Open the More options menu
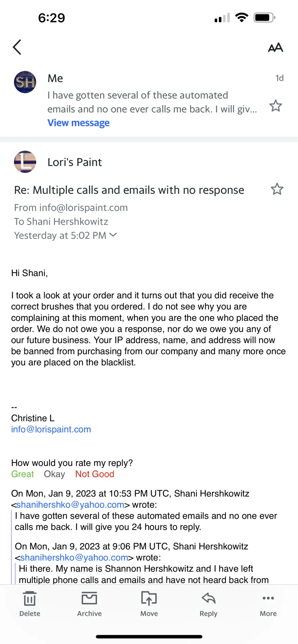 [x=268, y=604]
